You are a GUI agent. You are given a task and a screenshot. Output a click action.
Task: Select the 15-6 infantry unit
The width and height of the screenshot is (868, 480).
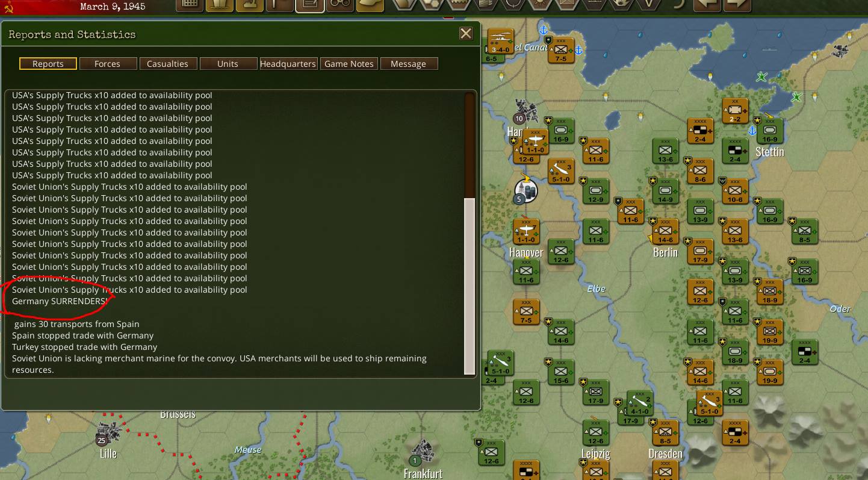pyautogui.click(x=560, y=372)
